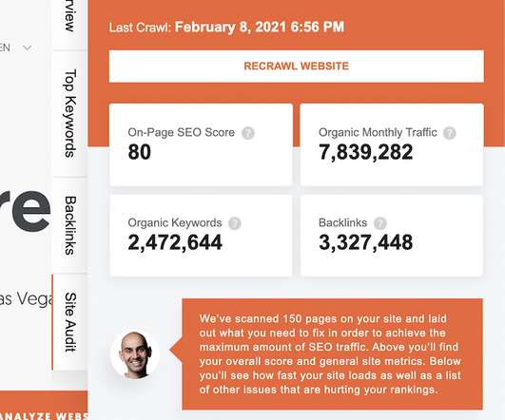Open the Backlinks metric card
The width and height of the screenshot is (505, 420).
392,236
